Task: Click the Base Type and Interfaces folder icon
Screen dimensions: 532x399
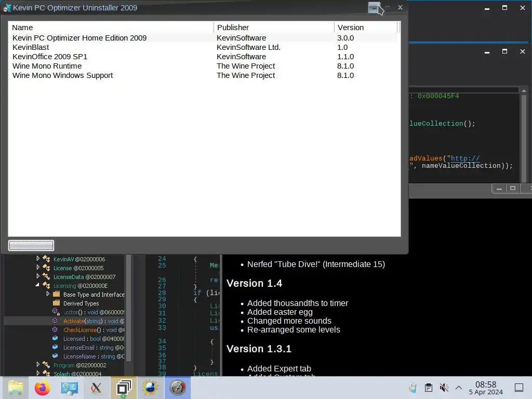Action: click(x=56, y=294)
